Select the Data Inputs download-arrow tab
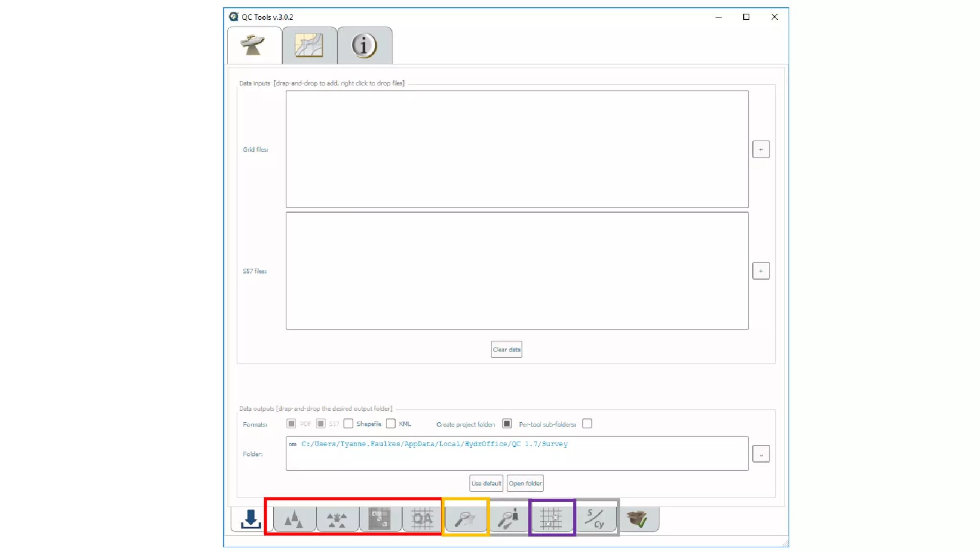The image size is (980, 553). pos(250,519)
